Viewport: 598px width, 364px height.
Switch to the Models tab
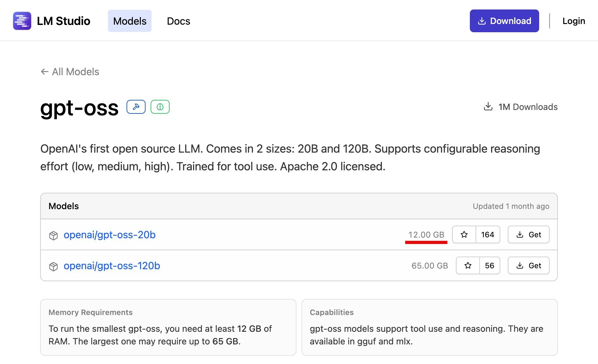point(130,21)
